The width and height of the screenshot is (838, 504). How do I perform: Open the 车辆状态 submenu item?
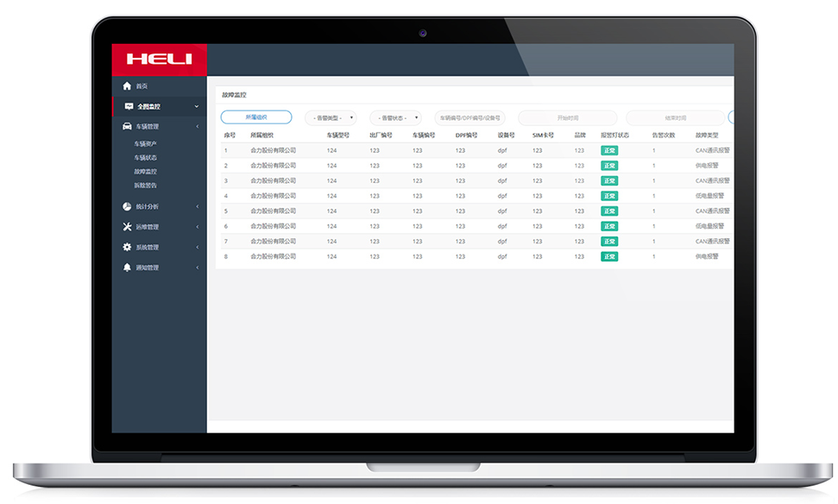point(145,158)
